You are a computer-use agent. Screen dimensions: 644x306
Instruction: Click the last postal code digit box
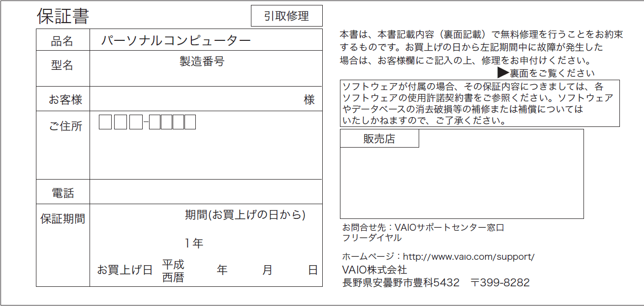pos(190,122)
